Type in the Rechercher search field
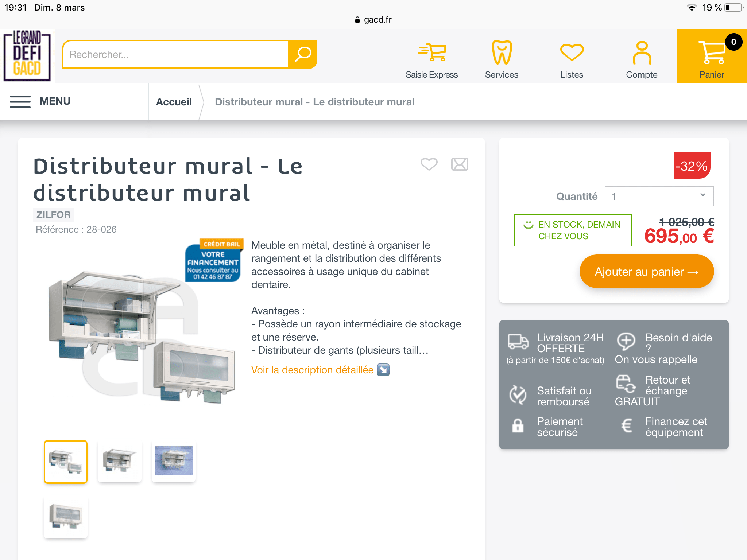747x560 pixels. (175, 54)
